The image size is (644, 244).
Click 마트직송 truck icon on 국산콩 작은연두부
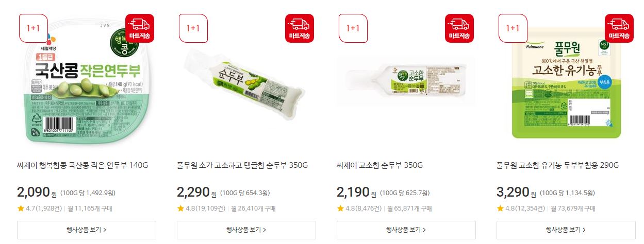[140, 28]
